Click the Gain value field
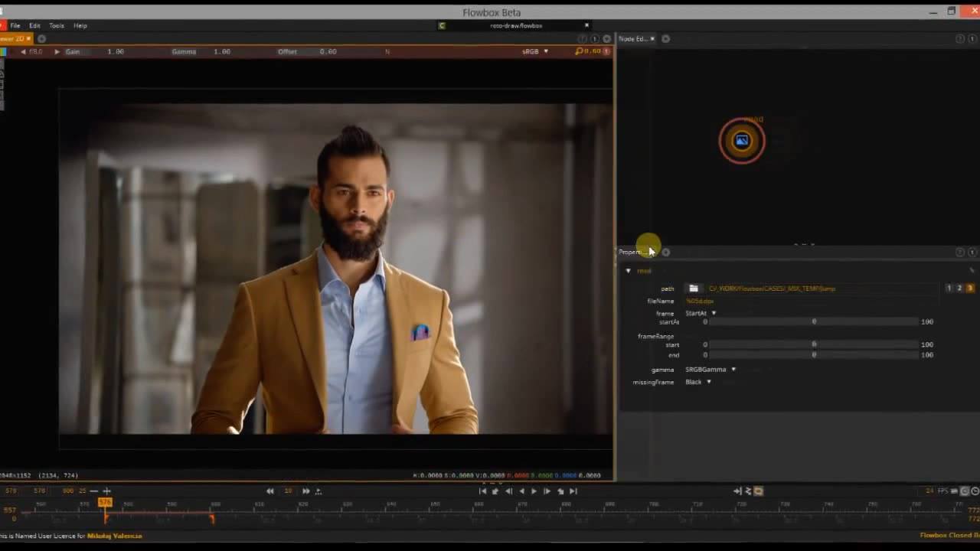The image size is (980, 551). tap(116, 51)
